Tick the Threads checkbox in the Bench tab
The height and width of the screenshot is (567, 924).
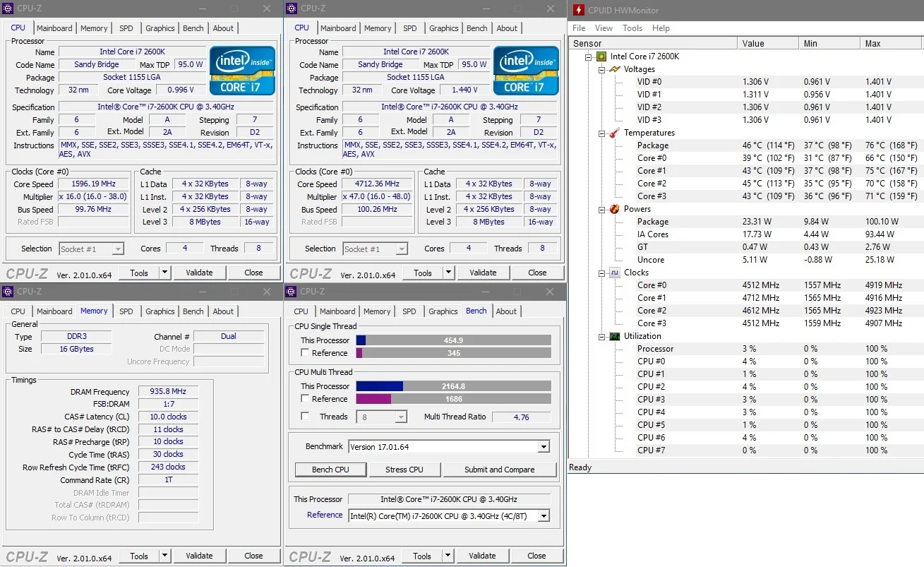click(305, 416)
